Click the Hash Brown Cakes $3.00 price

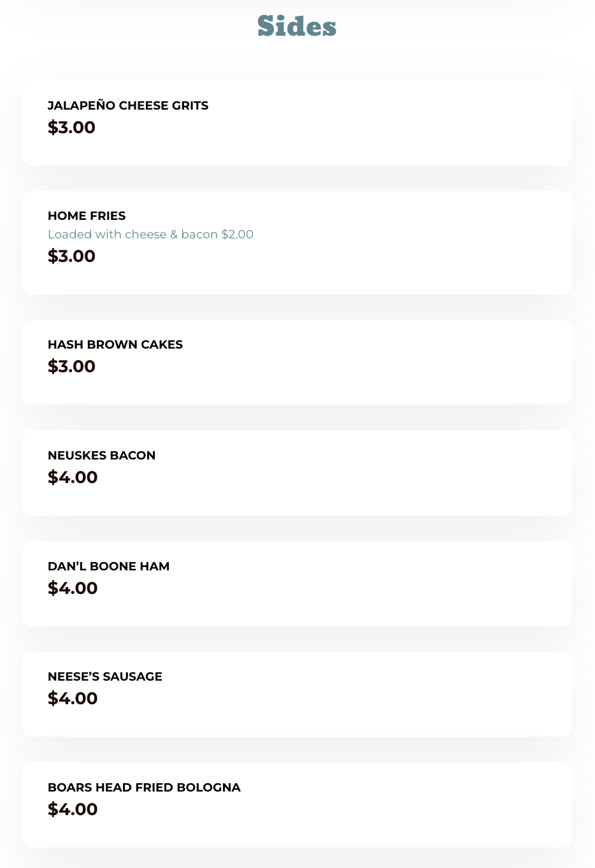point(71,366)
